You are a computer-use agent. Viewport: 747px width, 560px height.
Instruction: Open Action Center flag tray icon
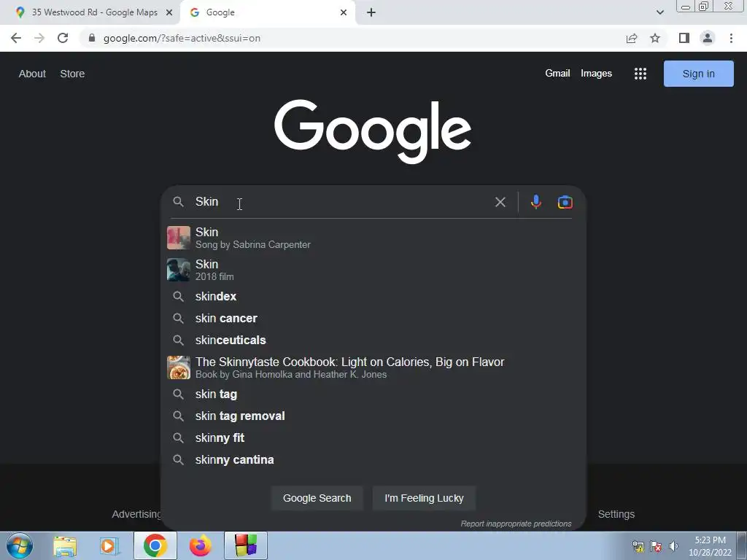pyautogui.click(x=656, y=546)
